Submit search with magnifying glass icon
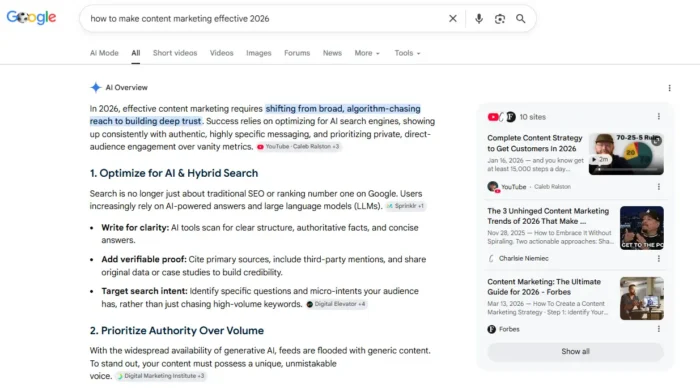 click(521, 18)
